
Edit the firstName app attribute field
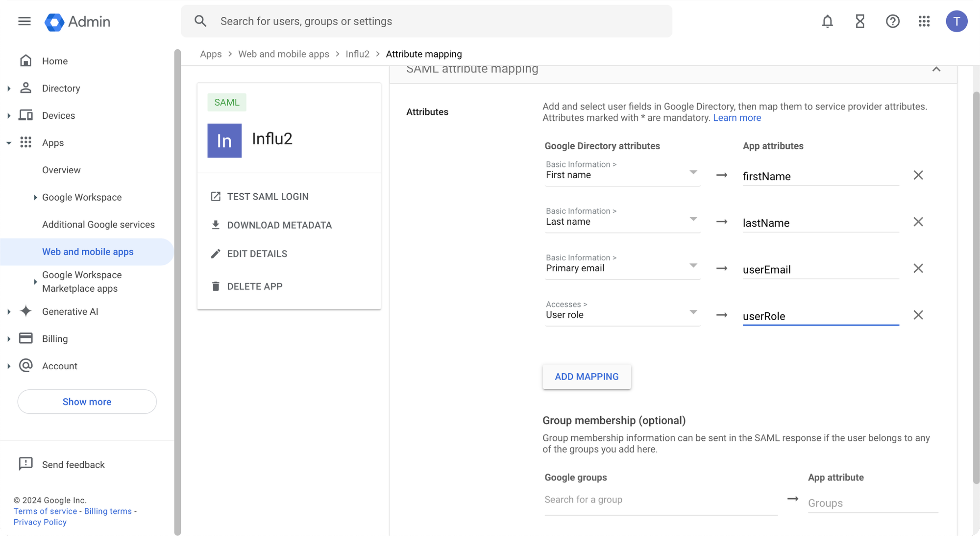(821, 176)
